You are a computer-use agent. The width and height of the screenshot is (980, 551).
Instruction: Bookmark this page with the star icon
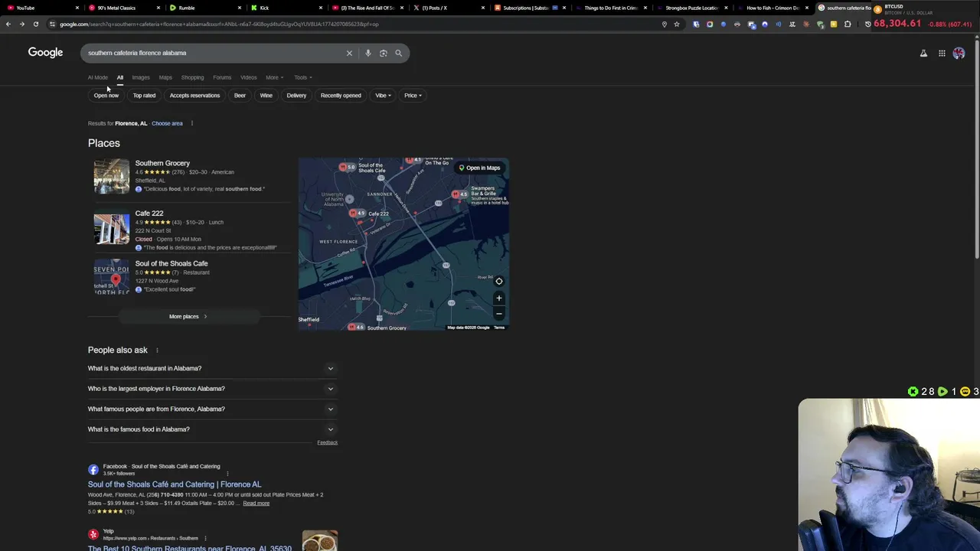pyautogui.click(x=677, y=24)
